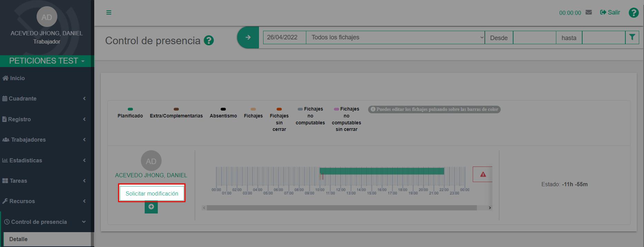Click Salir to log out

click(610, 12)
